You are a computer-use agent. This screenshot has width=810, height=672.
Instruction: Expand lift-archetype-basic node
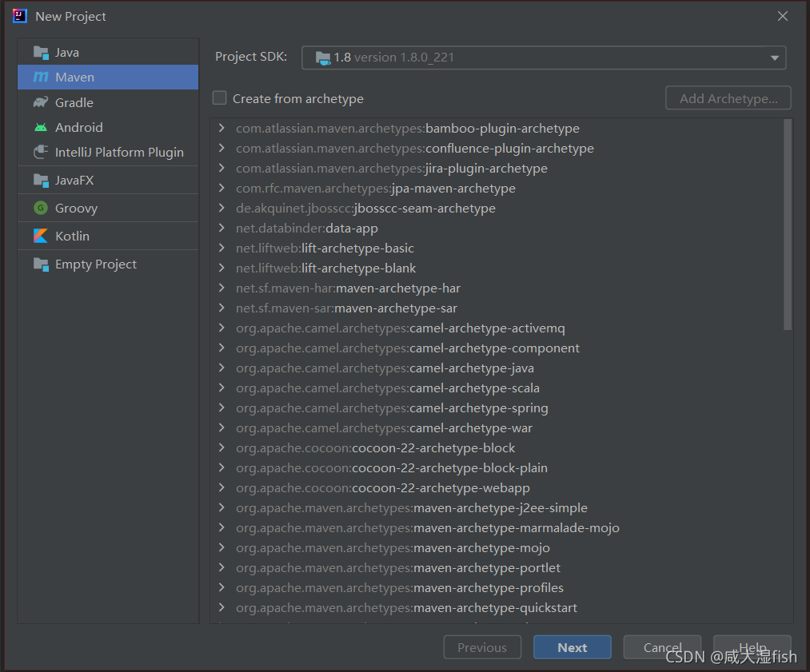click(221, 248)
